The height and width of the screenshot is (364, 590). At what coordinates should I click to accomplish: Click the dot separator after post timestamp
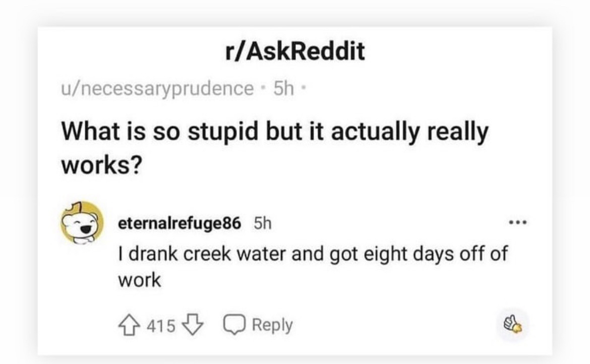pos(304,89)
